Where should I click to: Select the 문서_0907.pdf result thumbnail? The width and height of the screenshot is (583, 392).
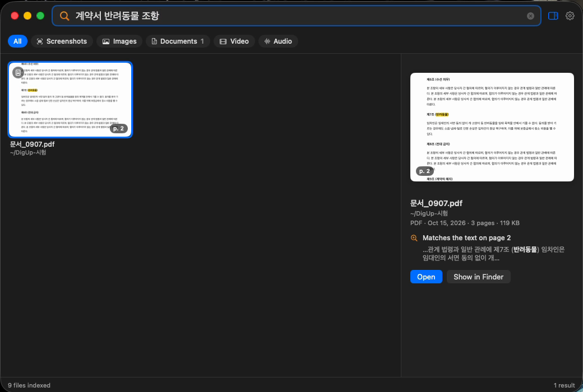click(70, 100)
